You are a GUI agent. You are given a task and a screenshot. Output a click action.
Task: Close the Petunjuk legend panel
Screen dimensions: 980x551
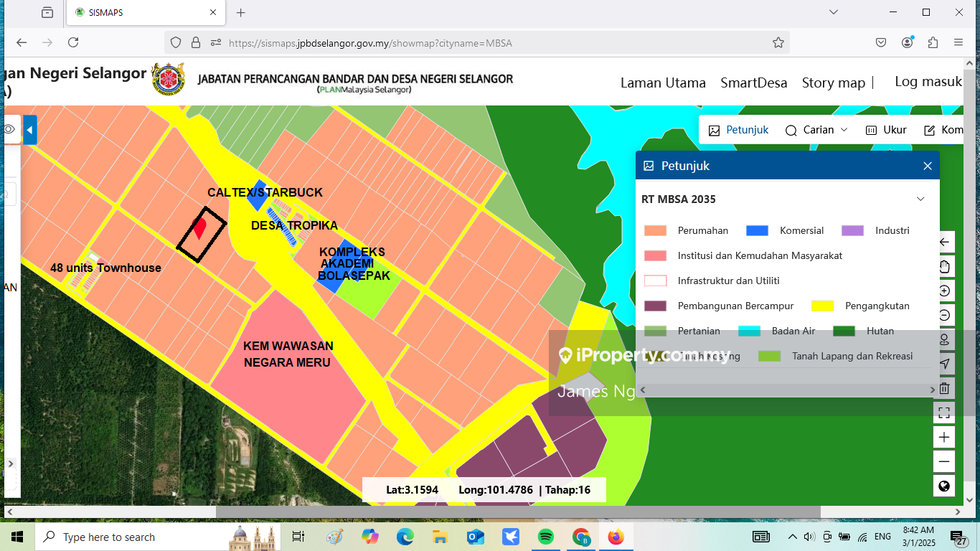(927, 166)
